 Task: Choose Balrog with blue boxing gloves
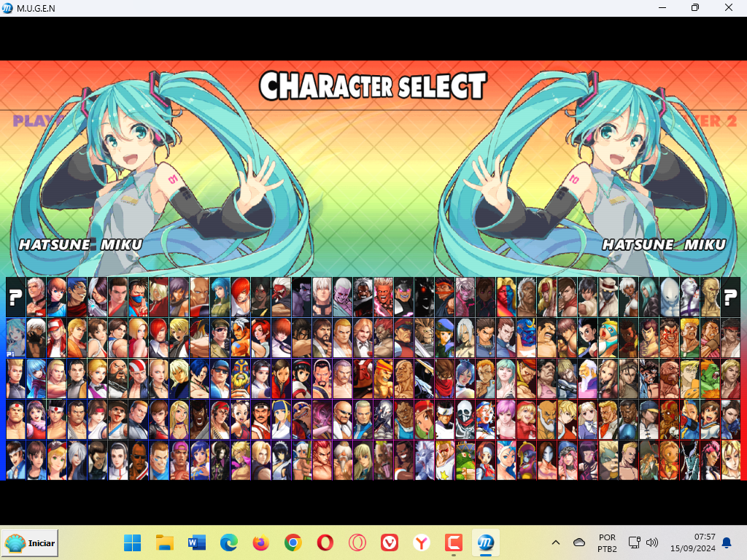628,420
